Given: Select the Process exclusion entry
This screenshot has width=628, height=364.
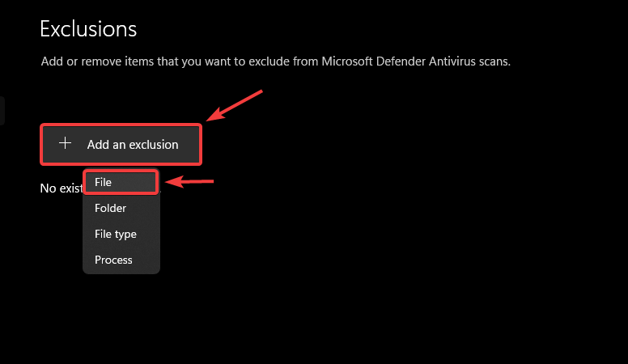Looking at the screenshot, I should pyautogui.click(x=112, y=260).
